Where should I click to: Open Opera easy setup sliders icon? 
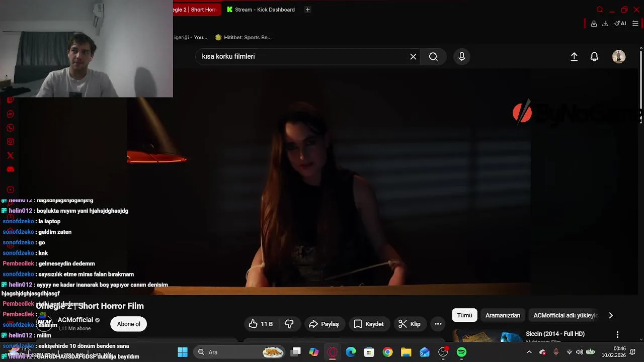point(635,24)
